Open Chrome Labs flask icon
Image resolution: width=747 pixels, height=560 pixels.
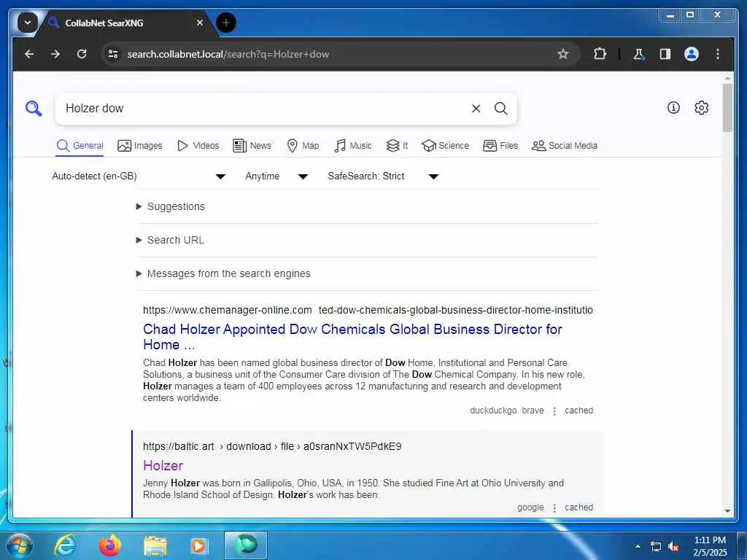pos(638,54)
